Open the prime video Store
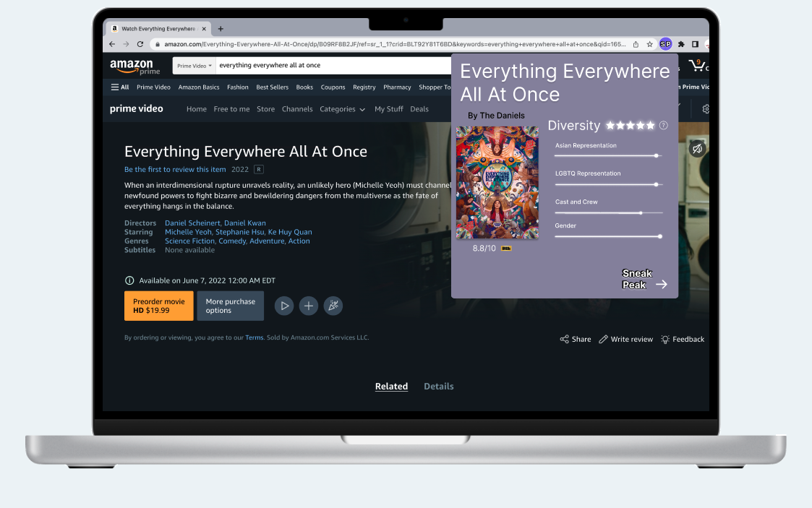Screen dimensions: 812x508 [x=265, y=109]
